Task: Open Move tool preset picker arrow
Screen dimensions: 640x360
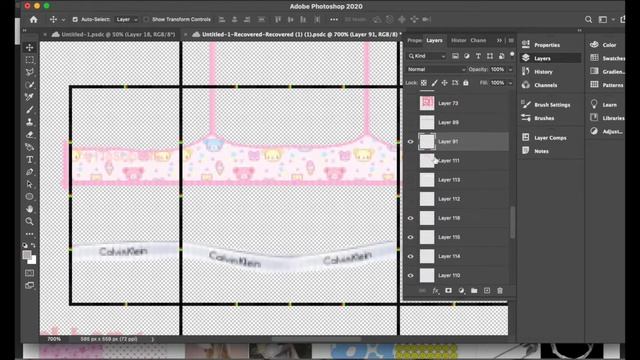Action: 63,20
